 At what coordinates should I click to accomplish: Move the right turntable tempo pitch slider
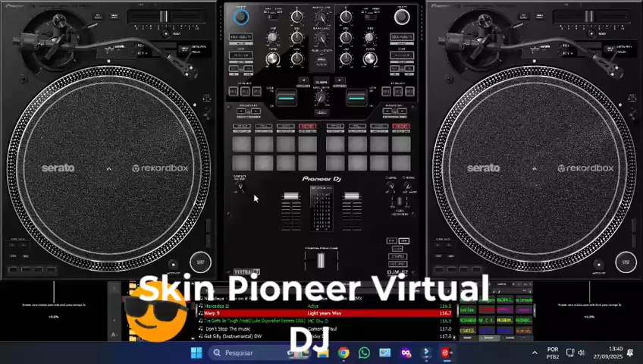point(589,17)
